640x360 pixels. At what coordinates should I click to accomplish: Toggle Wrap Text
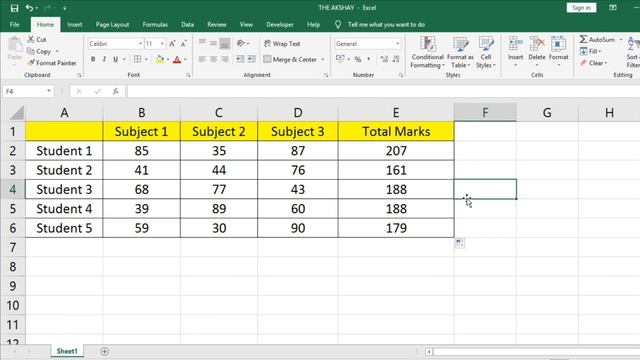point(282,44)
